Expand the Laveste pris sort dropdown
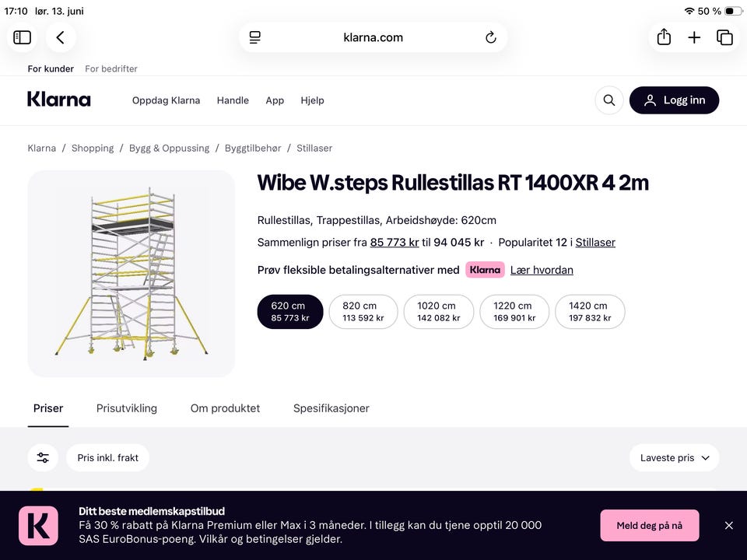The width and height of the screenshot is (747, 560). [x=674, y=457]
